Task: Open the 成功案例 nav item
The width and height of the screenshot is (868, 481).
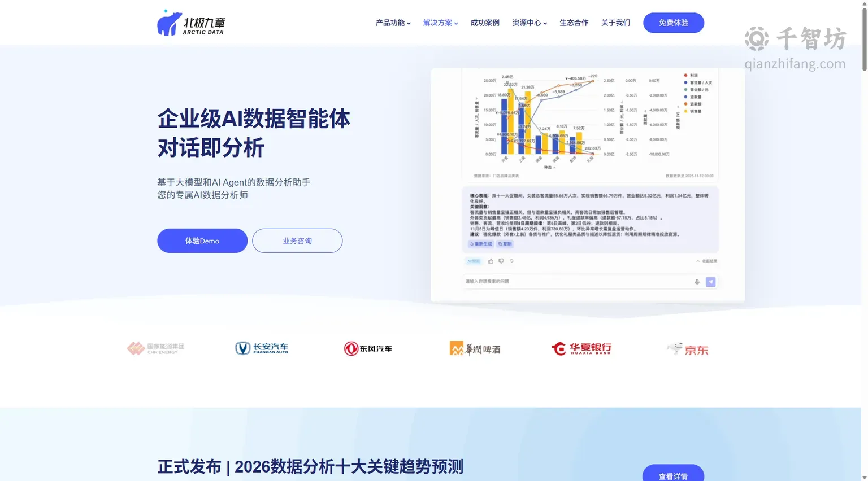Action: pyautogui.click(x=485, y=23)
